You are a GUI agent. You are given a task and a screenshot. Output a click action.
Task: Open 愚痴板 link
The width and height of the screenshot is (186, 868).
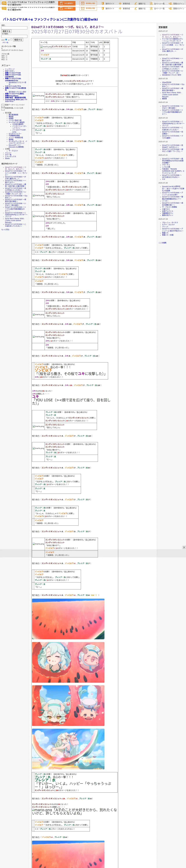(x=11, y=139)
